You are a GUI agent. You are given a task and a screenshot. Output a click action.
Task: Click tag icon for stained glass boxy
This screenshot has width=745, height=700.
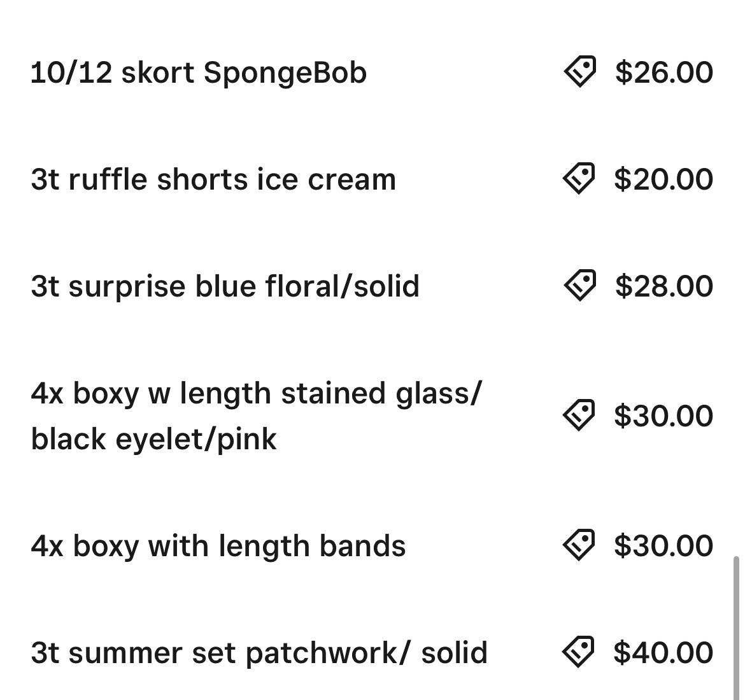(579, 416)
